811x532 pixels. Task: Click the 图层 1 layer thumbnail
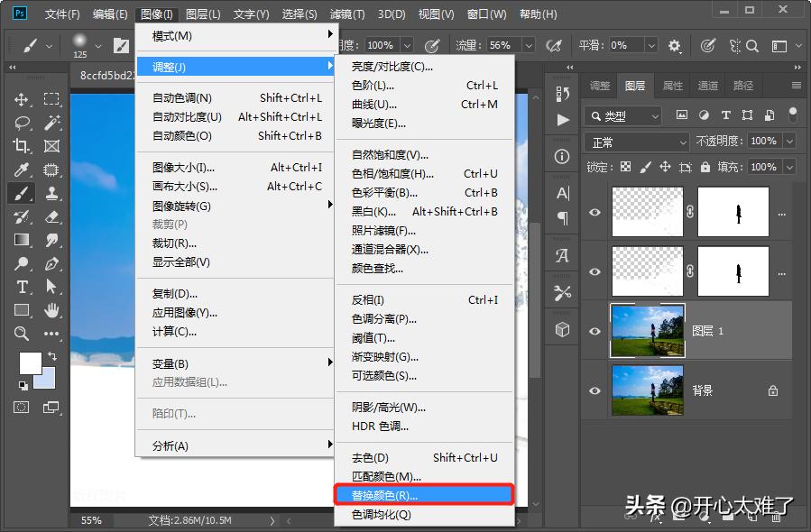(647, 330)
